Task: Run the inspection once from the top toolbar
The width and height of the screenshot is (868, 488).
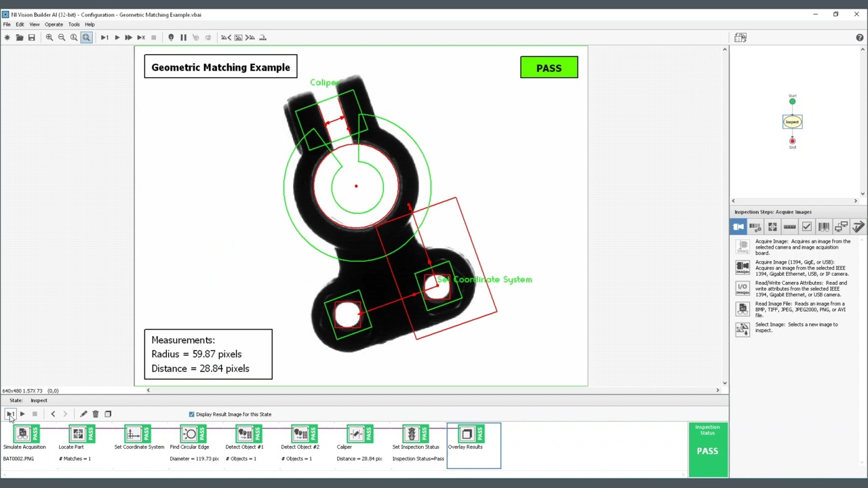Action: 104,37
